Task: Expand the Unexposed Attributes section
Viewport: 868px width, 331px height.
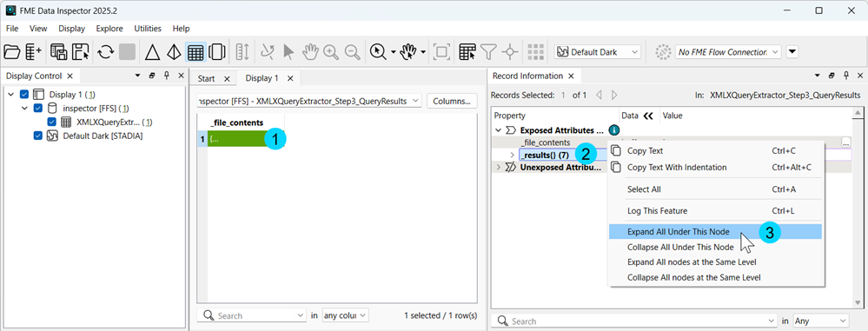Action: coord(498,167)
